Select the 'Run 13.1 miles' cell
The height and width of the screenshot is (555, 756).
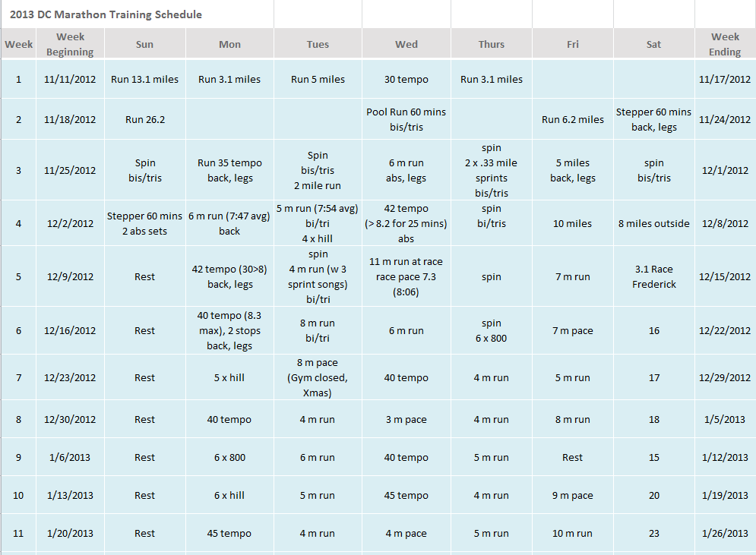coord(144,79)
